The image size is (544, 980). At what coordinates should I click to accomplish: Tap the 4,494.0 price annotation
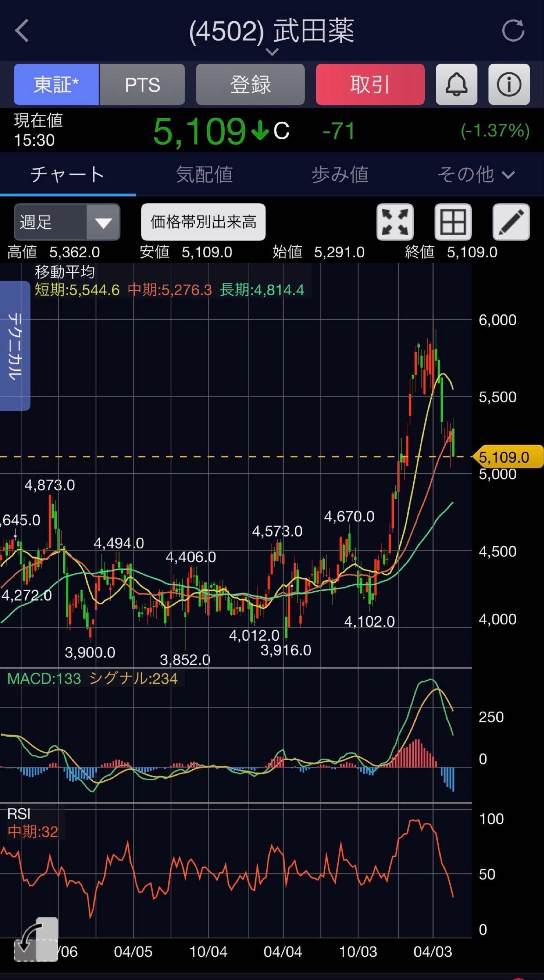[x=119, y=543]
